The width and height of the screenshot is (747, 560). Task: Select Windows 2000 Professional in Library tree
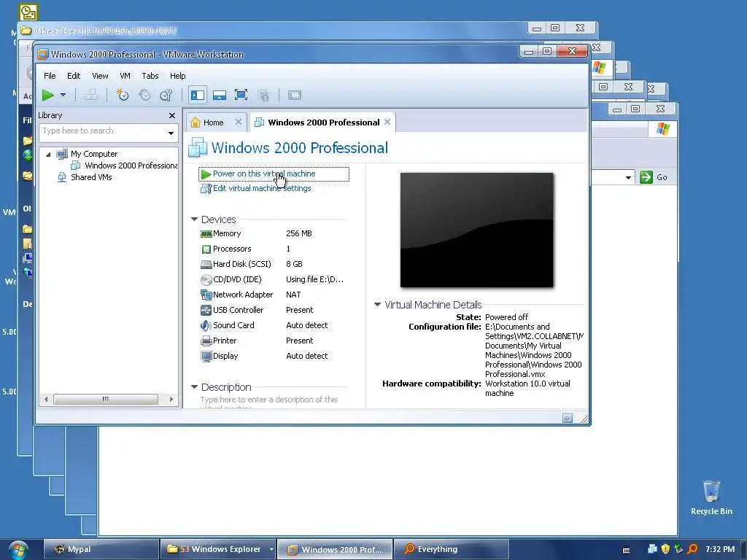pyautogui.click(x=131, y=166)
